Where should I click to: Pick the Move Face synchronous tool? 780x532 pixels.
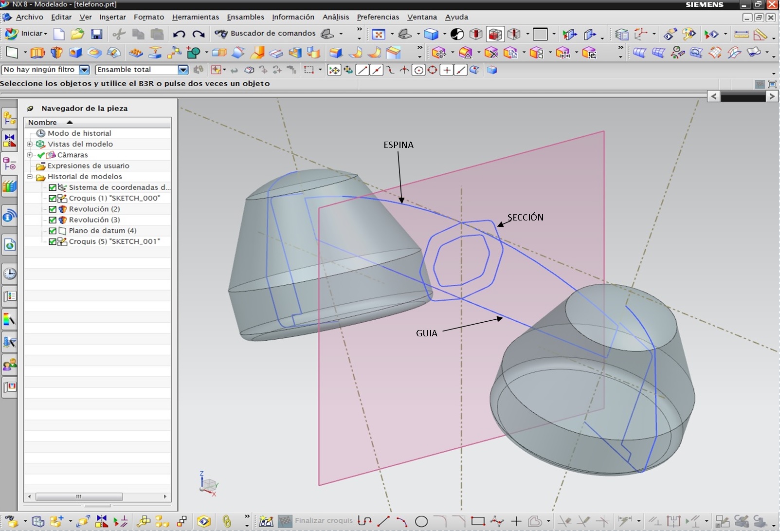point(439,53)
